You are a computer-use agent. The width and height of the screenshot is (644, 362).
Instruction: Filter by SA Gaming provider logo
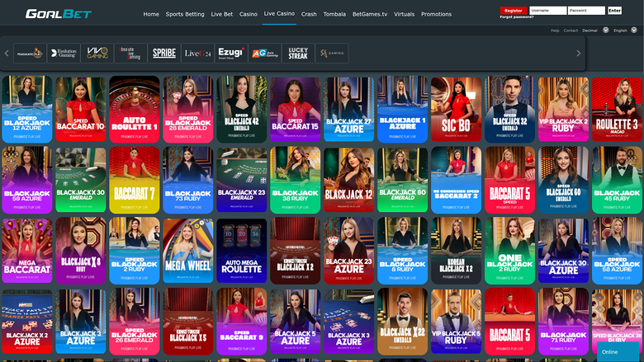coord(332,54)
